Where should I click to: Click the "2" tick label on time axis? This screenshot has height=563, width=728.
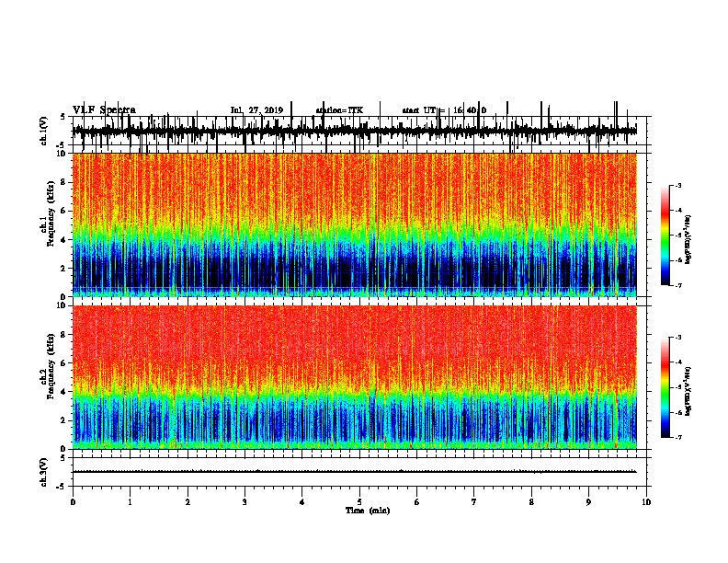coord(188,502)
